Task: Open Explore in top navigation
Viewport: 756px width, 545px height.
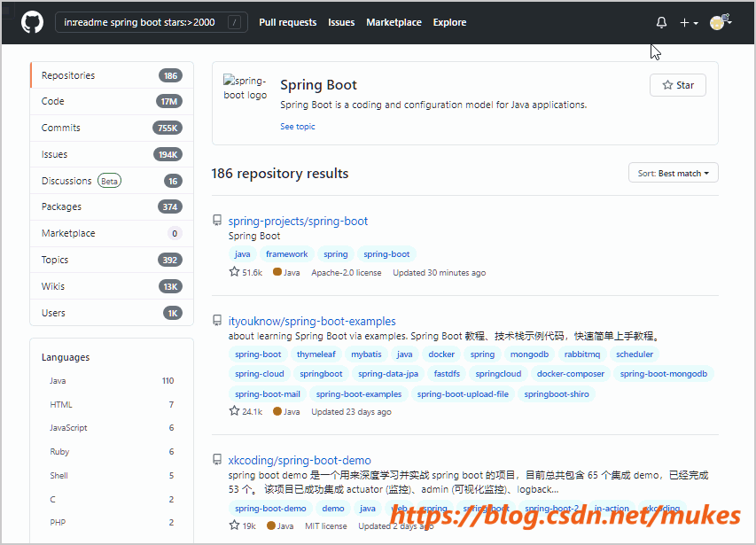Action: pyautogui.click(x=449, y=22)
